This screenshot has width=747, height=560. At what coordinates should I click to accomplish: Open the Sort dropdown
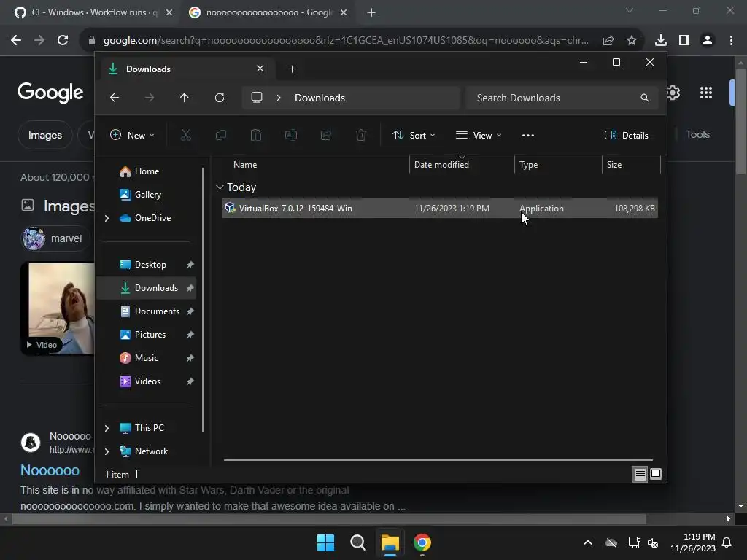[414, 135]
